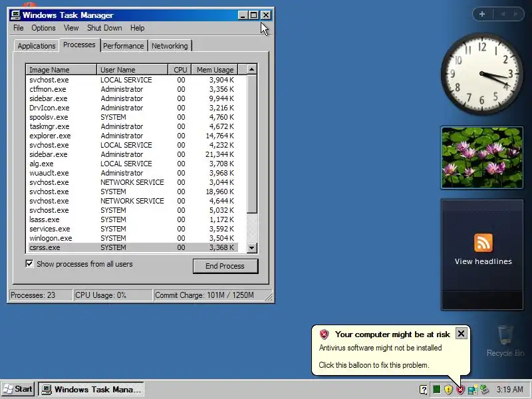Add a gadget with the sidebar plus button

click(x=481, y=14)
